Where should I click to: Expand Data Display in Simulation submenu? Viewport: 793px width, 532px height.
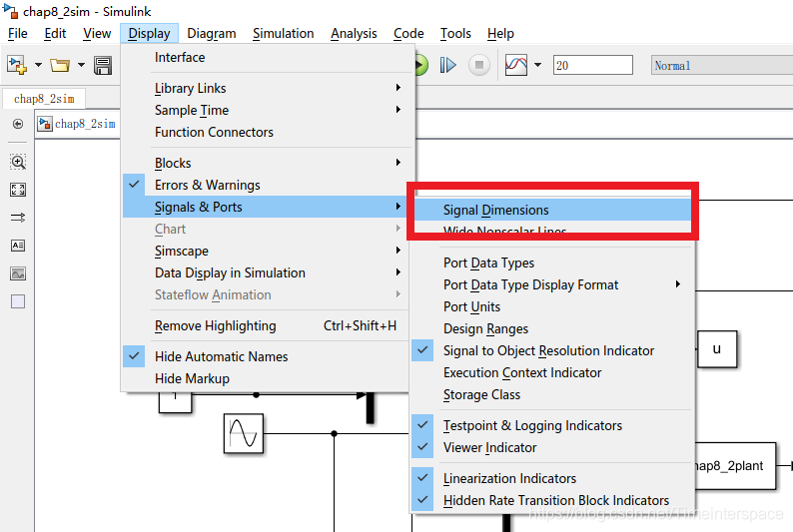268,272
